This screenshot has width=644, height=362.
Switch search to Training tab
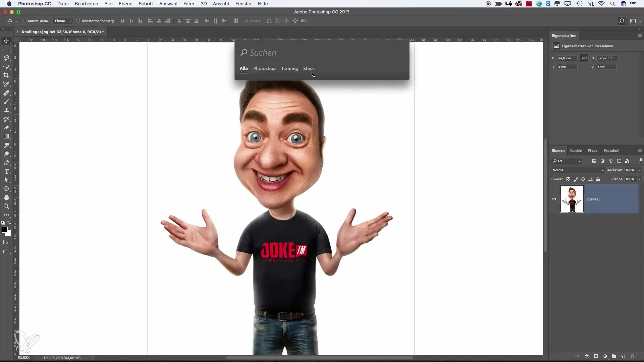[289, 68]
